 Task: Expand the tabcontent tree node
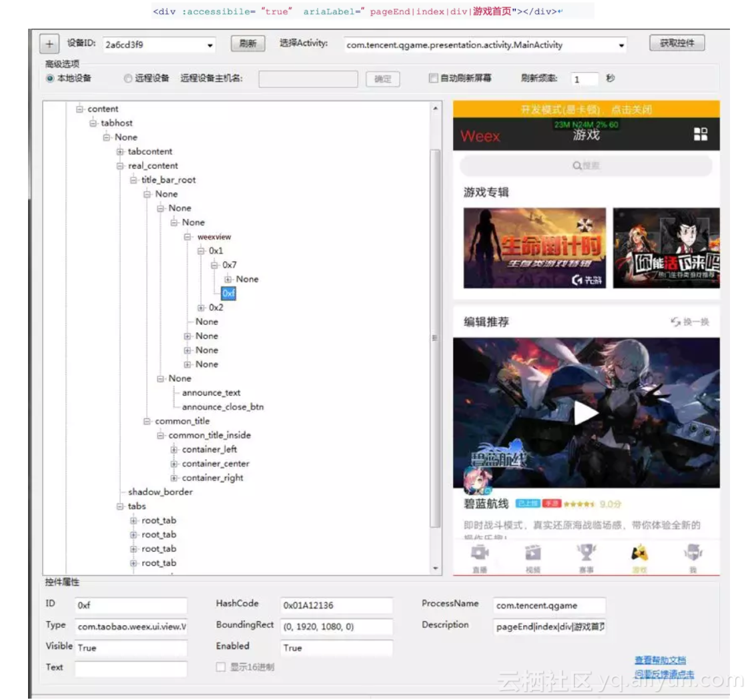[x=120, y=151]
